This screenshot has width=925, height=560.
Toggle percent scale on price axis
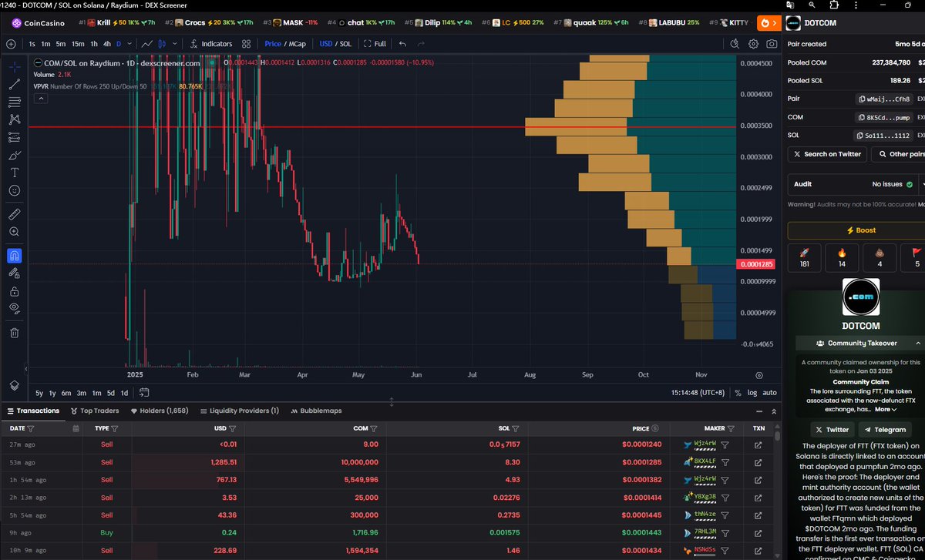(x=738, y=393)
